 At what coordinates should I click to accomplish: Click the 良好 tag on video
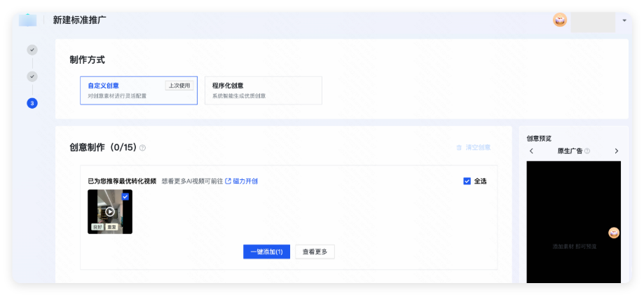point(97,227)
